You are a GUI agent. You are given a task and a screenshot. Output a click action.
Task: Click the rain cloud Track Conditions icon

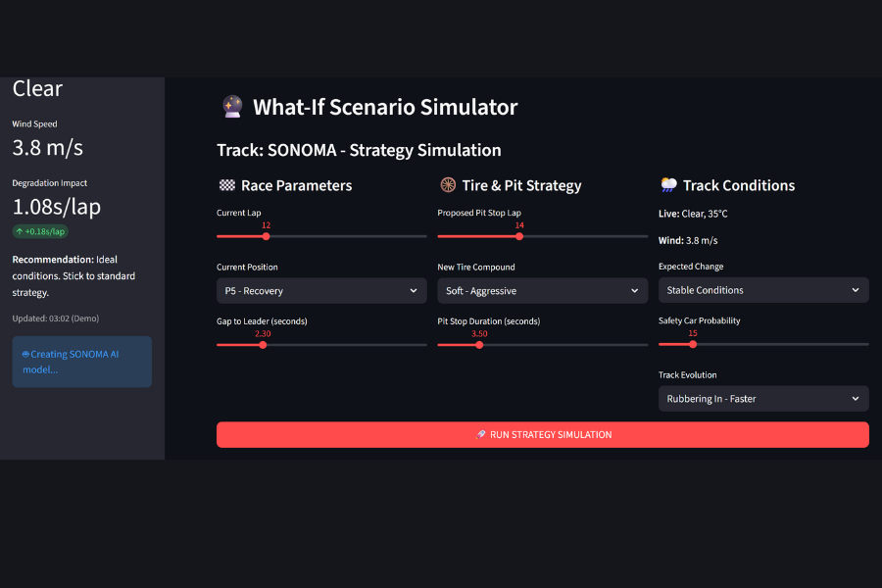(668, 184)
